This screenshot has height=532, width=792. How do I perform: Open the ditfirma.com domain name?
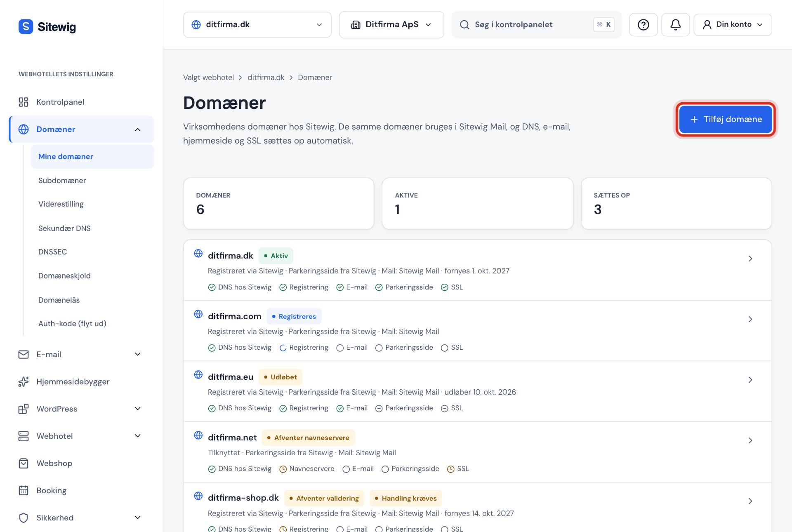click(x=234, y=316)
